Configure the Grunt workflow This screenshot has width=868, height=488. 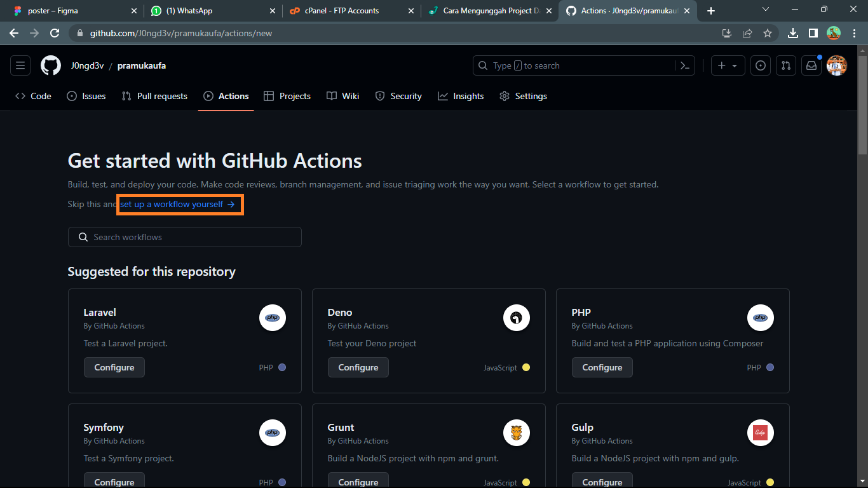click(358, 481)
